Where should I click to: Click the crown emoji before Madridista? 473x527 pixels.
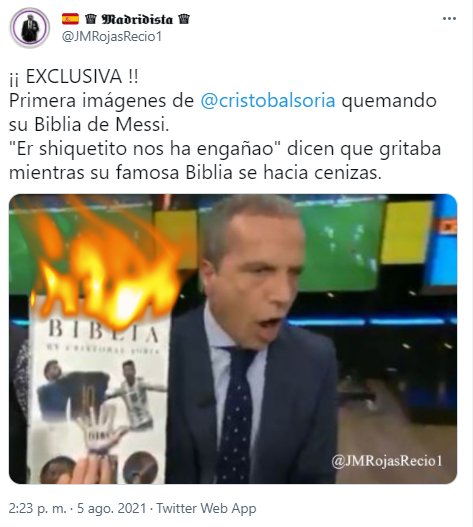(x=90, y=19)
